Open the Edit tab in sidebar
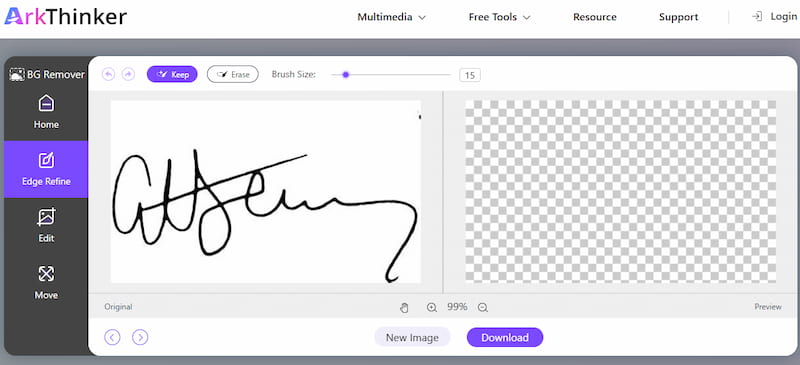 click(x=46, y=226)
